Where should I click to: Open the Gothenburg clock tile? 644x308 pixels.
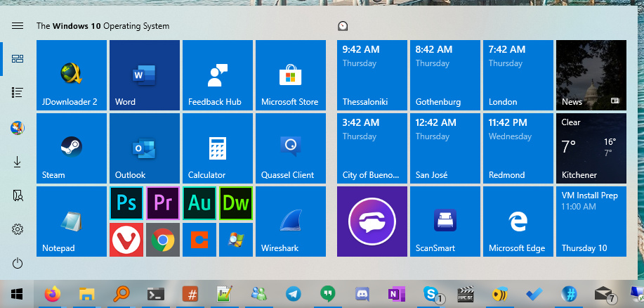(445, 75)
